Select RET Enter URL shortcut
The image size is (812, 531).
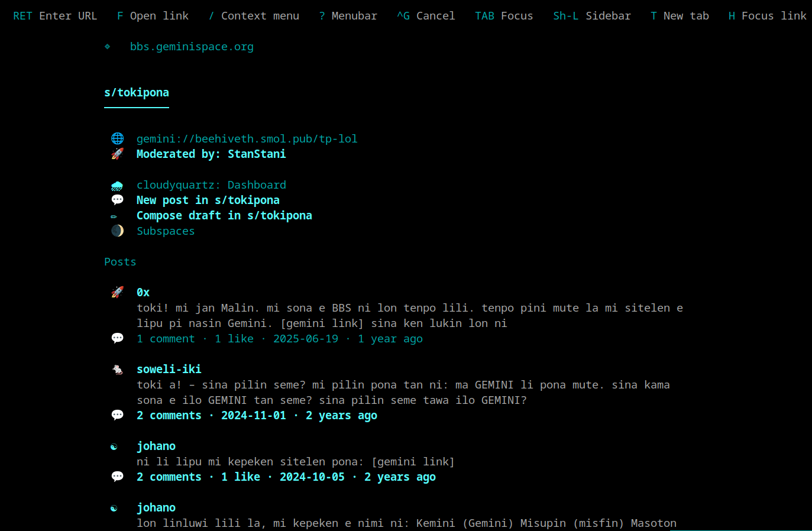tap(55, 16)
